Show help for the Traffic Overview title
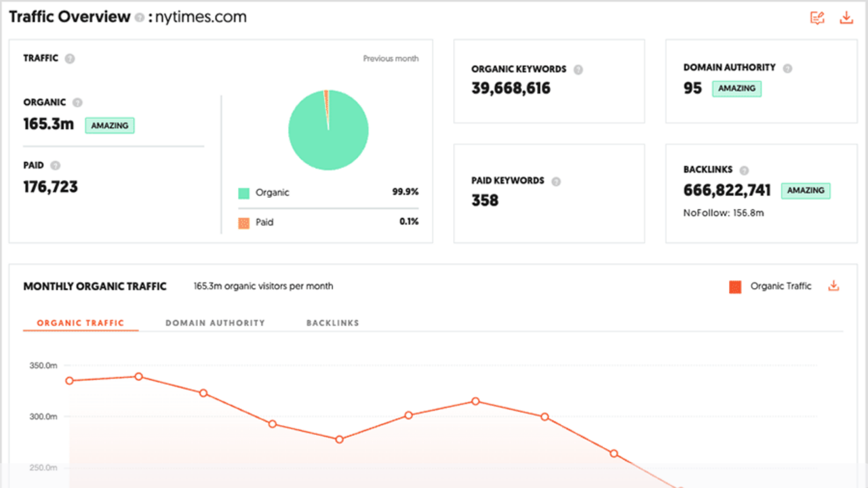Image resolution: width=868 pixels, height=488 pixels. click(139, 18)
